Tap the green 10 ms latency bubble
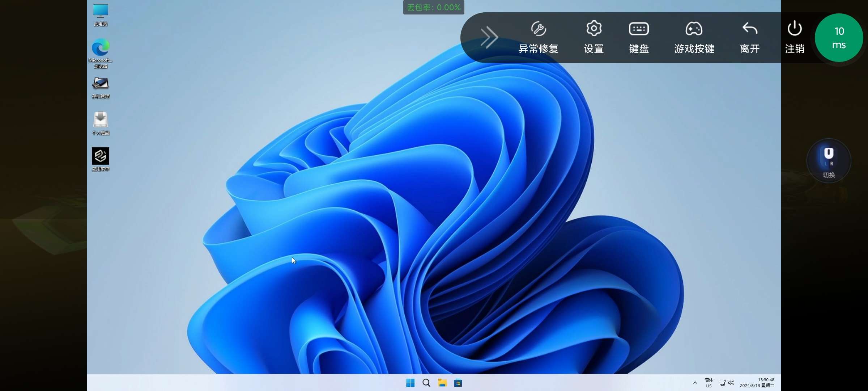 [x=839, y=38]
